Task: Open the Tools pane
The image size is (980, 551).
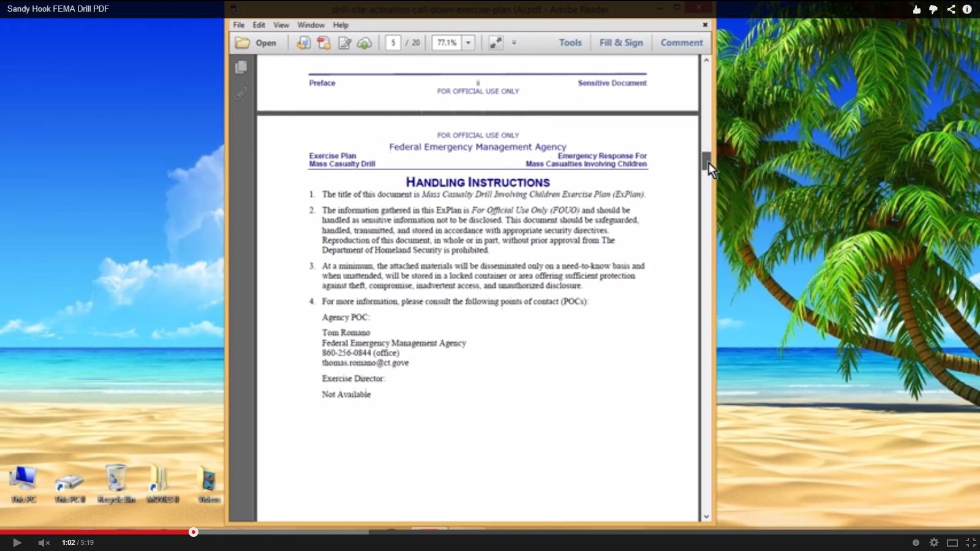Action: [570, 43]
